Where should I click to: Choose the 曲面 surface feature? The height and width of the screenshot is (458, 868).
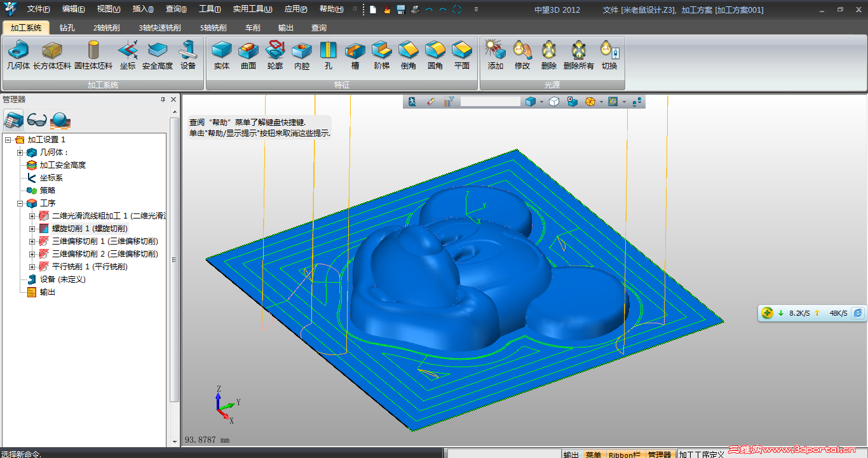point(248,55)
